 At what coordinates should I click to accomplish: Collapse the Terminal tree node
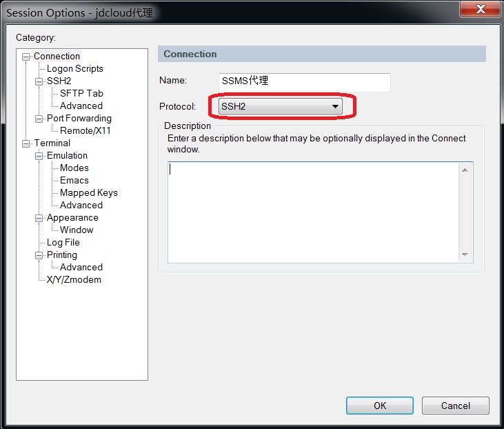pos(26,143)
